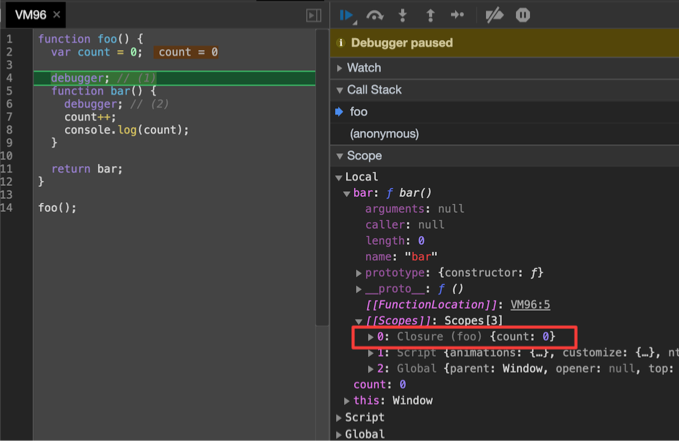Select the VM96 source tab
679x441 pixels.
point(30,15)
